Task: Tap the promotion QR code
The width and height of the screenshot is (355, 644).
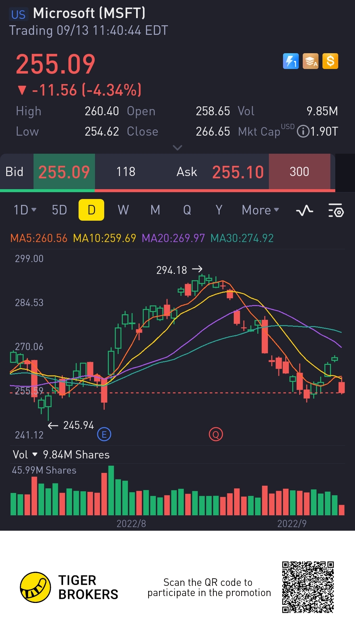Action: [x=308, y=587]
